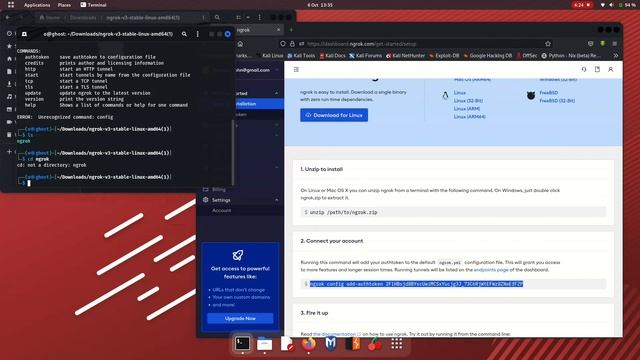Collapse the Getting Started sidebar section
Viewport: 640px width, 360px height.
coord(277,93)
